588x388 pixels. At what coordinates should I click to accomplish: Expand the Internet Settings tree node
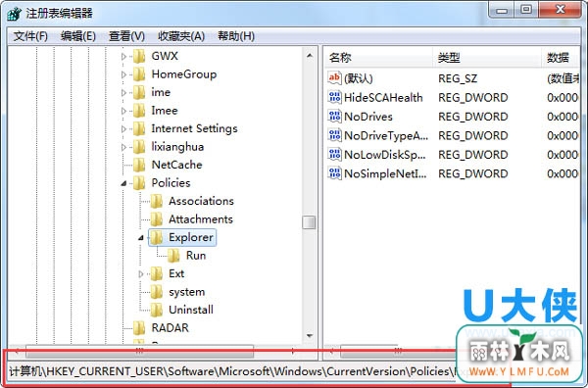pyautogui.click(x=123, y=129)
